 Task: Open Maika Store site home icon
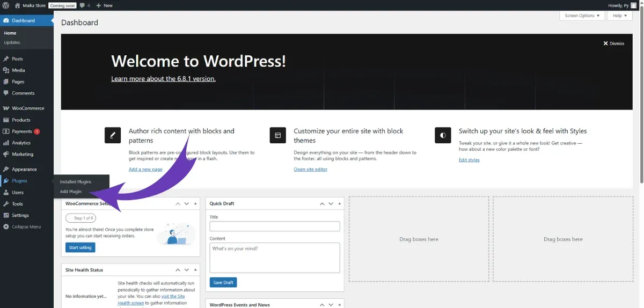17,5
